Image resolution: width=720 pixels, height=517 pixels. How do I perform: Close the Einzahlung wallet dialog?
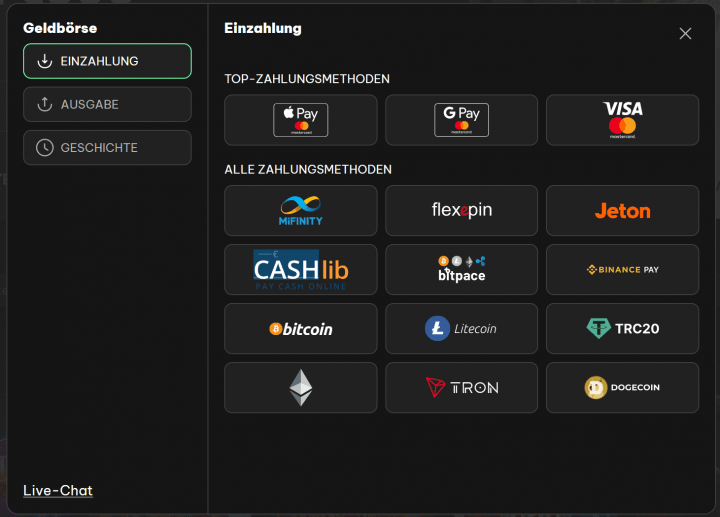coord(685,34)
